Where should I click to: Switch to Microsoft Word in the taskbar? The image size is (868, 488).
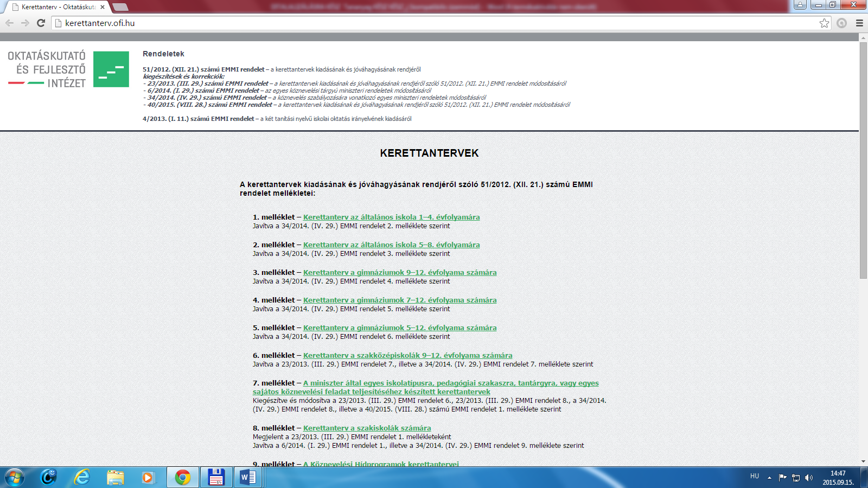coord(248,477)
